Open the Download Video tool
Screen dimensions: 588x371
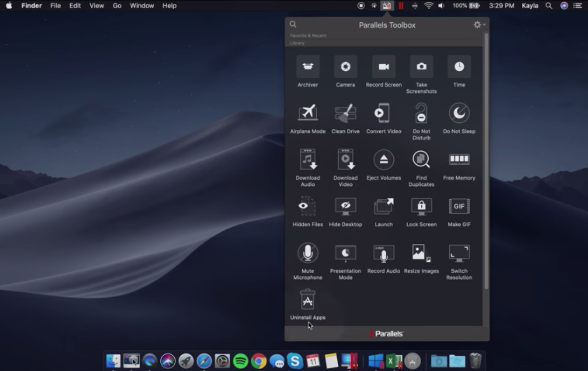(345, 160)
